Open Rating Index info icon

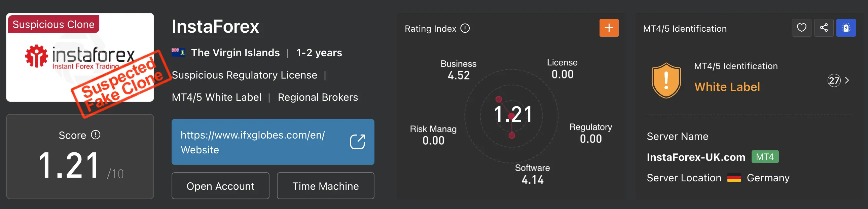click(465, 28)
